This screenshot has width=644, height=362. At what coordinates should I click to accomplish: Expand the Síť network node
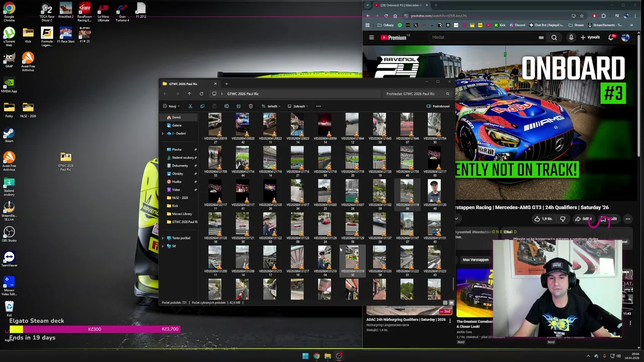[163, 246]
